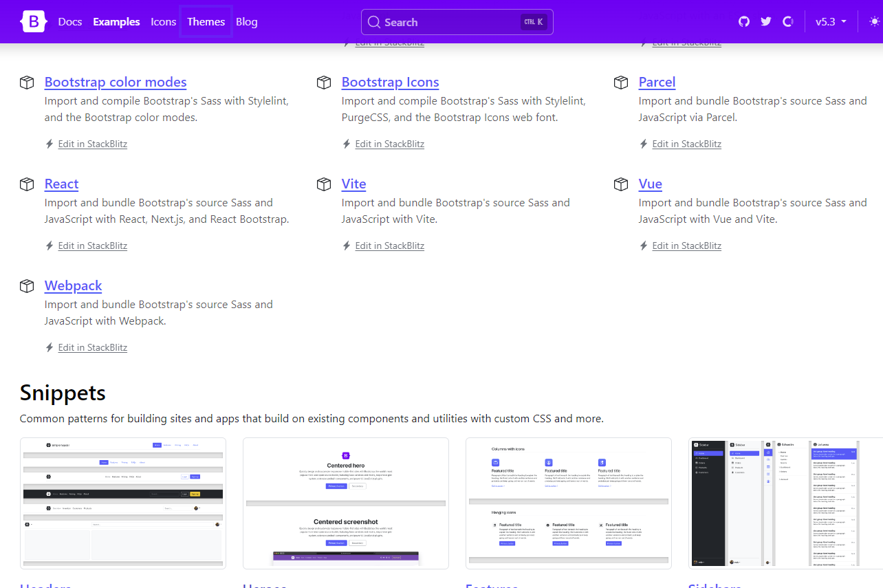The width and height of the screenshot is (883, 588).
Task: Click the package icon beside the React heading
Action: (27, 184)
